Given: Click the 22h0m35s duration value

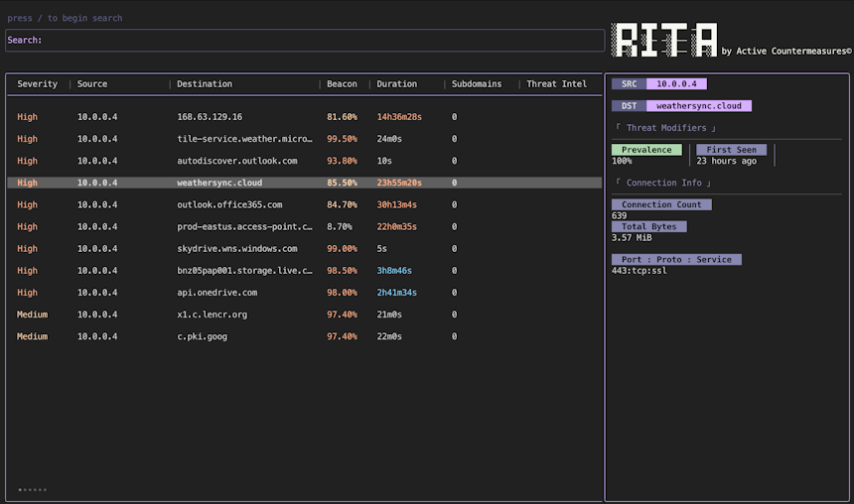Looking at the screenshot, I should [x=396, y=226].
